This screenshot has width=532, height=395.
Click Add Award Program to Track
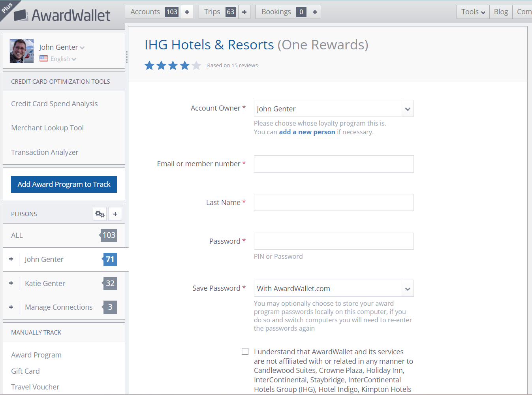[64, 184]
